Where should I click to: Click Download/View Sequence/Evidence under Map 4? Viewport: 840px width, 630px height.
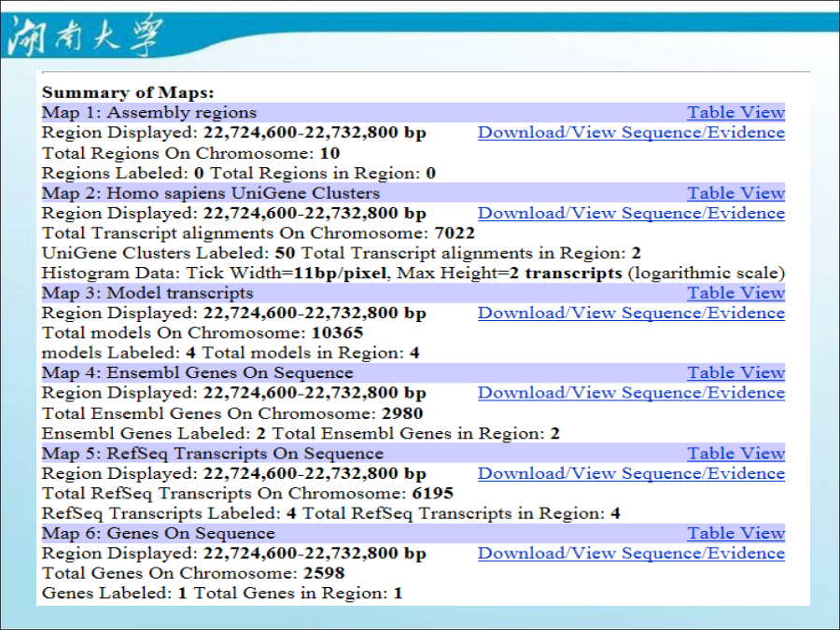tap(631, 393)
